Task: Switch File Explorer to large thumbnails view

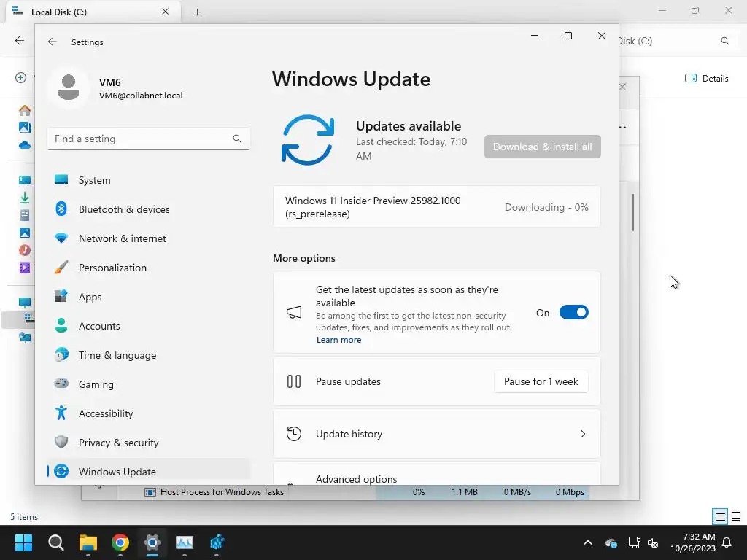Action: click(736, 516)
